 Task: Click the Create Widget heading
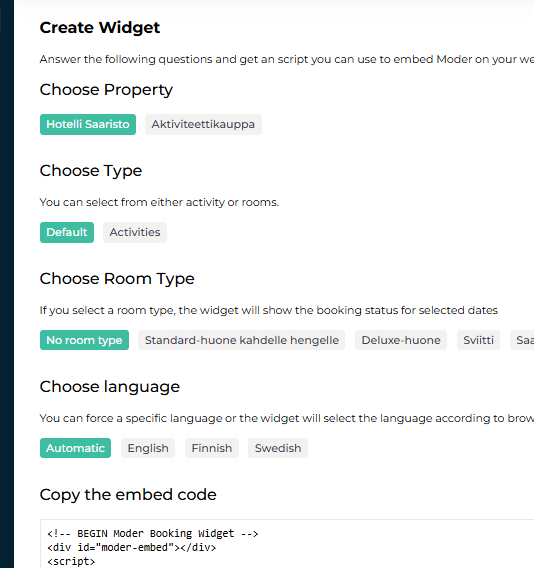(100, 28)
